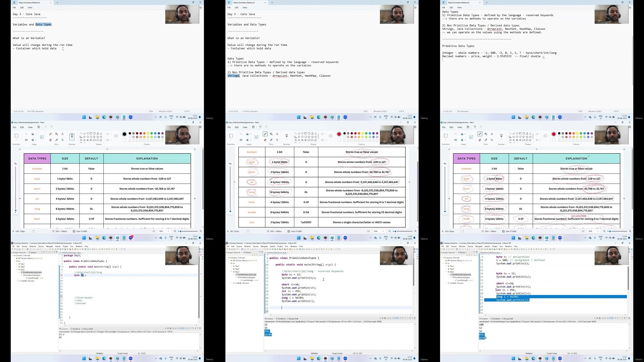Select Pencil in Paint window with 123.4567899 annotation
The height and width of the screenshot is (362, 644).
pos(480,134)
